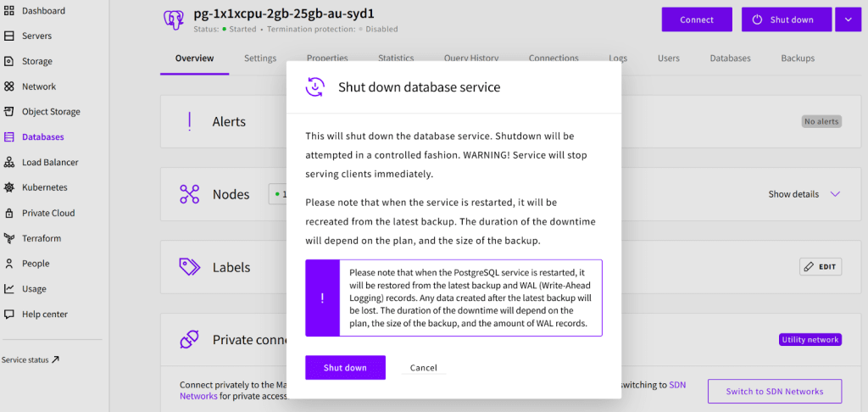Screen dimensions: 868x412
Task: Go to Servers in the sidebar
Action: point(36,36)
